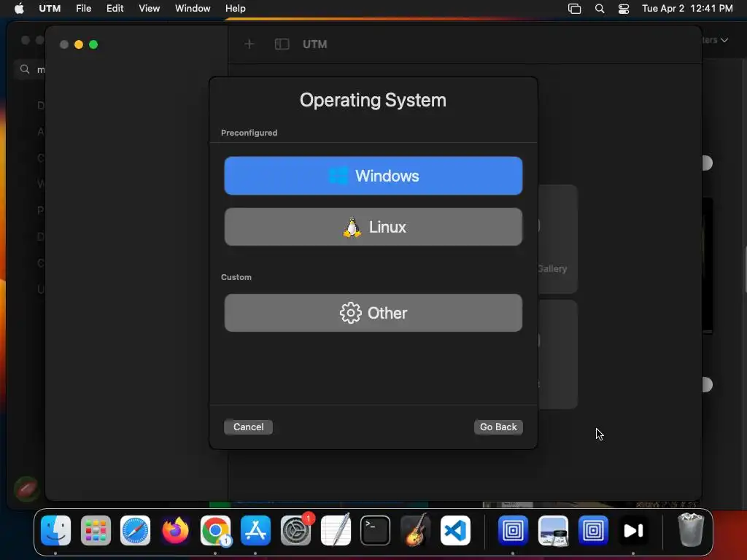Open TextEdit from the Dock
Screen dimensions: 747x560
coord(336,531)
